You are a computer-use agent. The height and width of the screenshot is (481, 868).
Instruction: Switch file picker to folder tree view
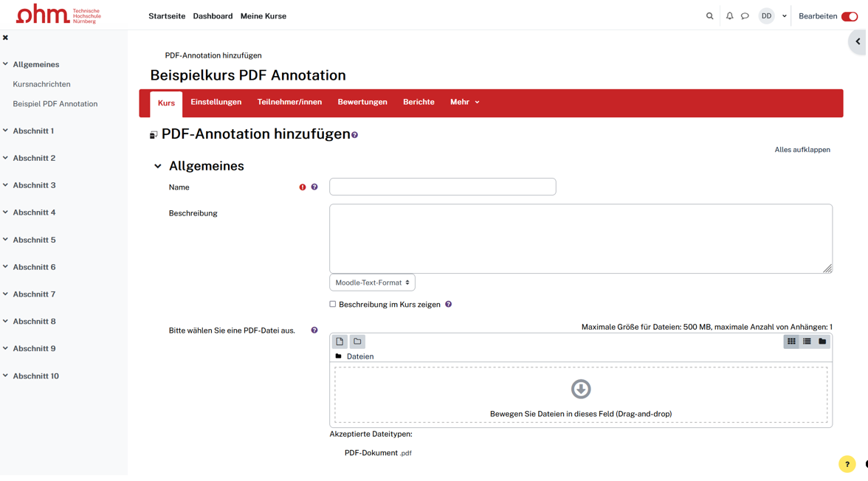click(824, 342)
